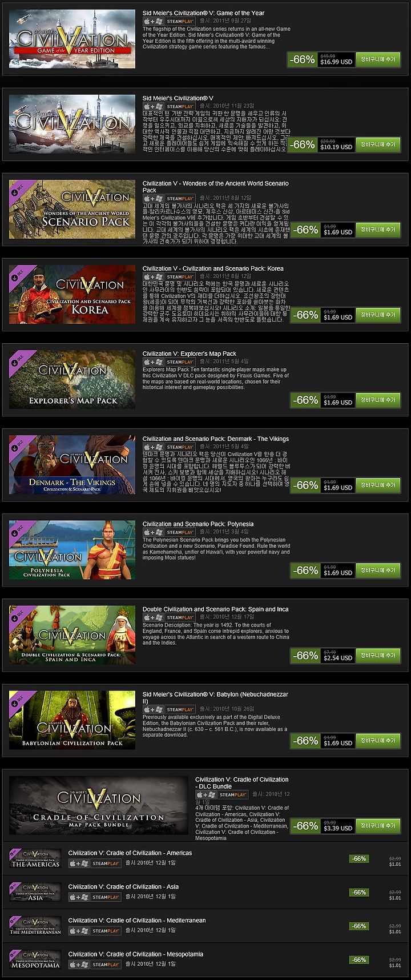Viewport: 411px width, 980px height.
Task: Click SteamPlay badge in Cradle of Civilization - Asia row
Action: pos(106,897)
